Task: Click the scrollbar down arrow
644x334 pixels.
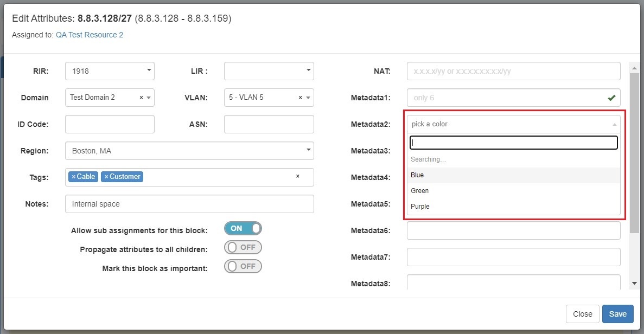Action: click(x=634, y=283)
